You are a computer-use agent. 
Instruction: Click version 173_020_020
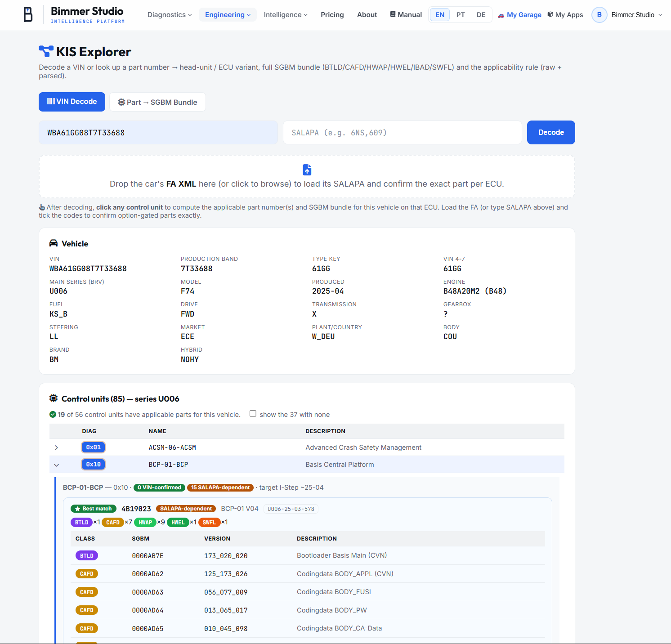click(x=226, y=556)
